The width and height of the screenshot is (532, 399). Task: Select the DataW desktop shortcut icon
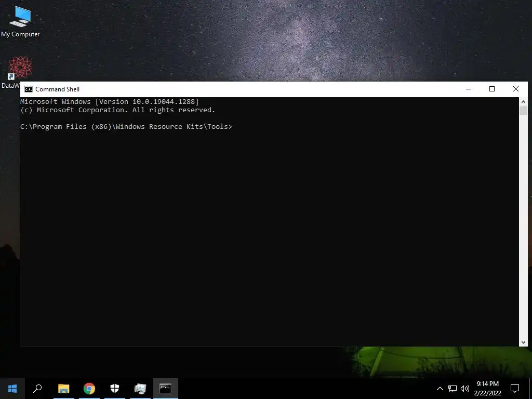click(x=20, y=73)
